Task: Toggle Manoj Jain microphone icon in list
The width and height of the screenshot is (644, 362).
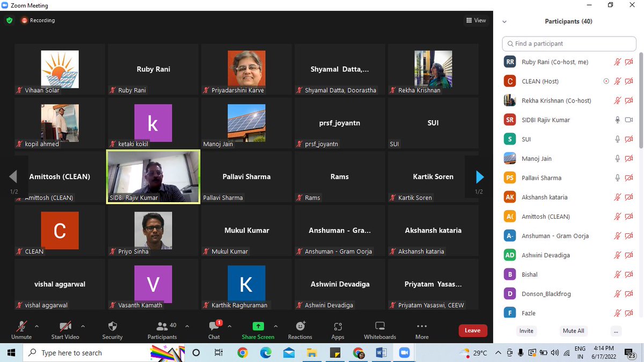Action: [x=618, y=159]
